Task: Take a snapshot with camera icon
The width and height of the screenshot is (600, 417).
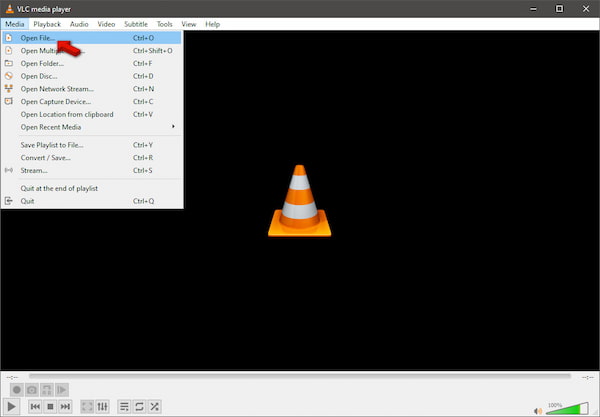Action: pyautogui.click(x=32, y=390)
